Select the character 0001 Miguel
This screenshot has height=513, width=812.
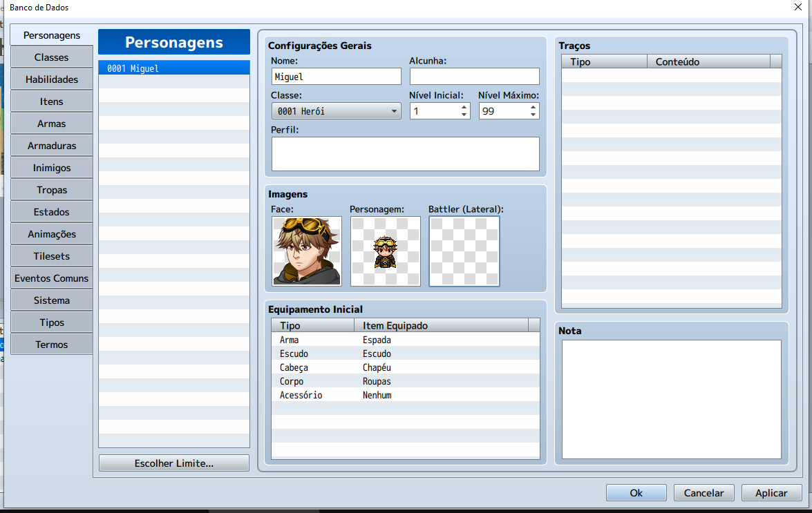point(174,68)
